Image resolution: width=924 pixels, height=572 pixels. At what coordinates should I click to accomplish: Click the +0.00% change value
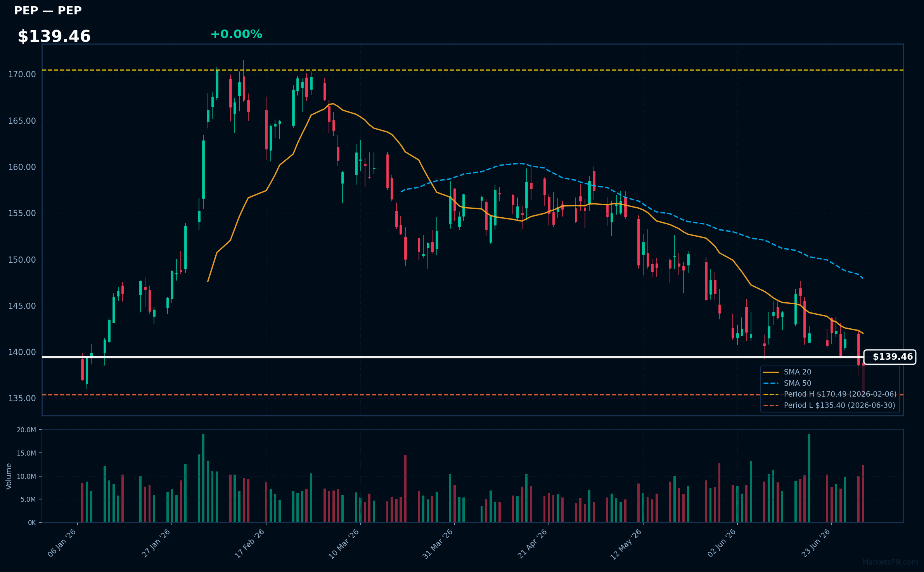[x=236, y=34]
